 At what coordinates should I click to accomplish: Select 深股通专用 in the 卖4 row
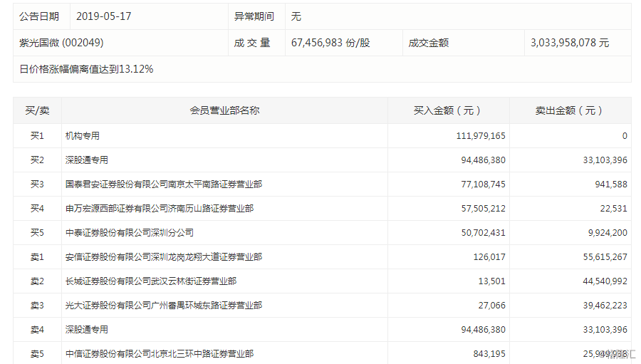(87, 330)
